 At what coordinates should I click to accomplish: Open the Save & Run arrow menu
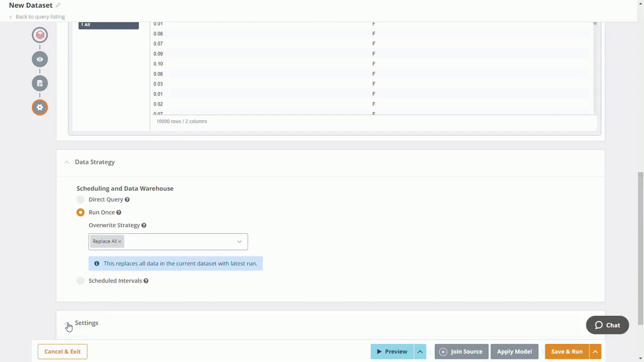pos(595,352)
